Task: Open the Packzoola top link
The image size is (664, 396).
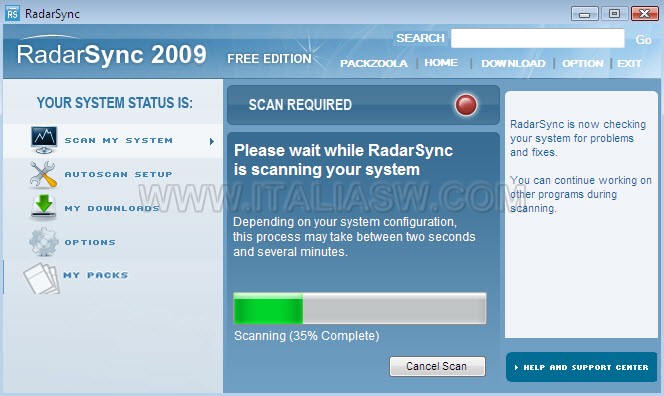Action: [x=374, y=64]
